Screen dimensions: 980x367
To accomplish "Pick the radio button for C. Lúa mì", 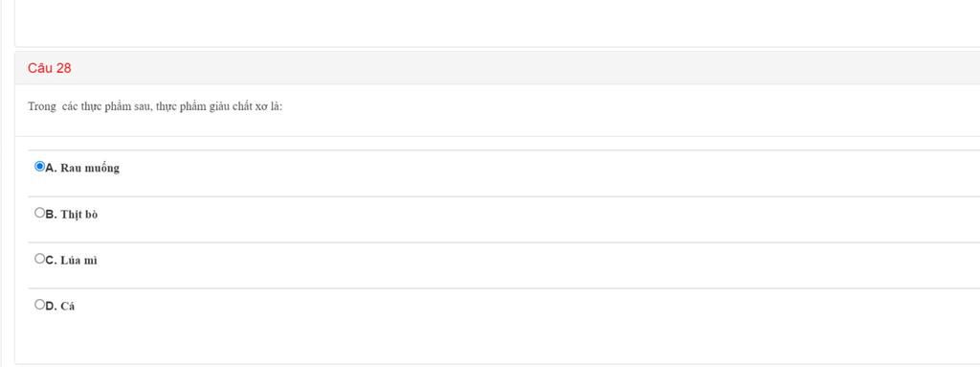I will pos(40,259).
